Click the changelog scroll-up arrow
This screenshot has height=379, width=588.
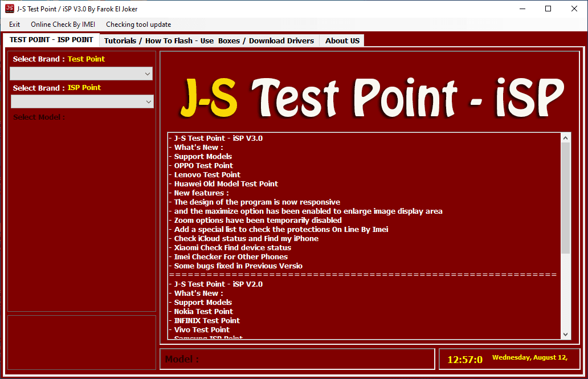[566, 137]
